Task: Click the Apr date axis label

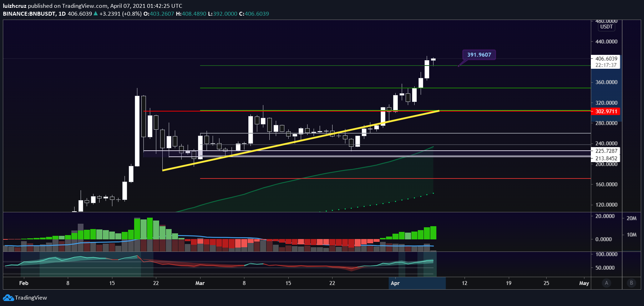Action: click(395, 283)
